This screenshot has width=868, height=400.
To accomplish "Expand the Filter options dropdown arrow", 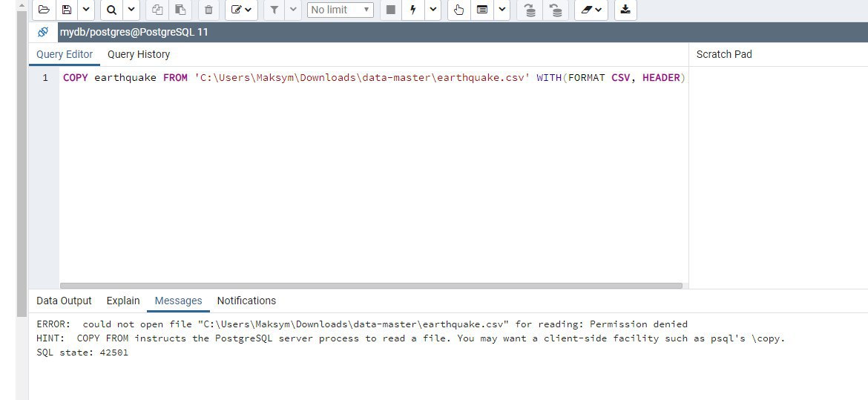I will tap(293, 10).
